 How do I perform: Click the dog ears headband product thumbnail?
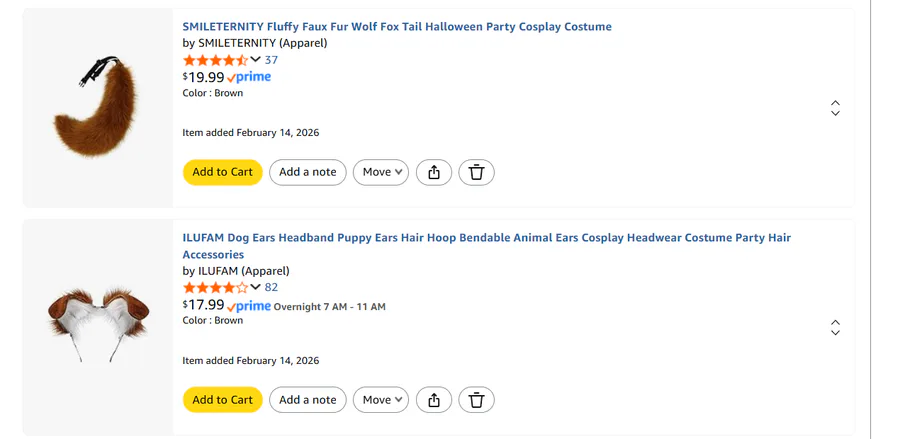click(97, 318)
